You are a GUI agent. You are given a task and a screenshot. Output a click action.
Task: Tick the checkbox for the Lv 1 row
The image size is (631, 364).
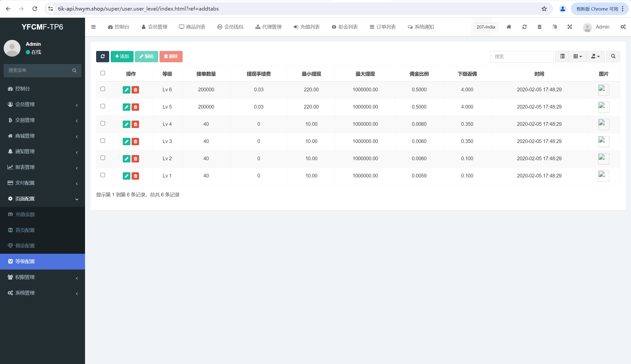tap(103, 175)
